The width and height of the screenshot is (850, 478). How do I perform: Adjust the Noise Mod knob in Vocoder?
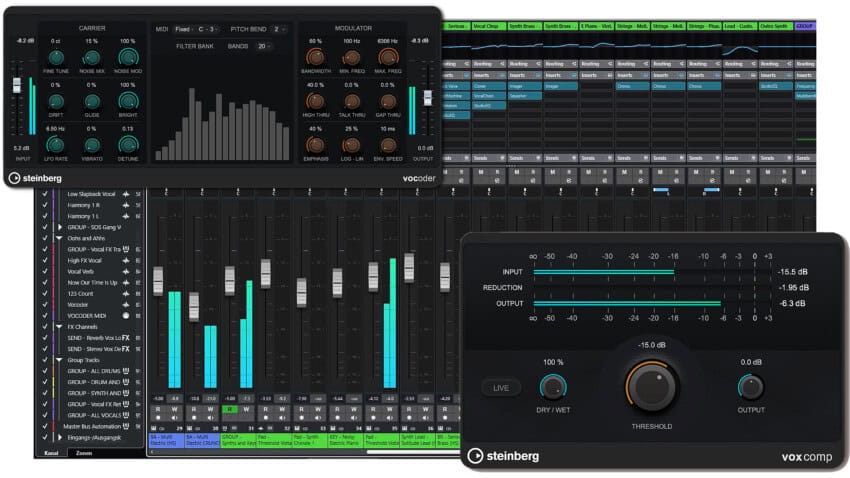pos(128,57)
